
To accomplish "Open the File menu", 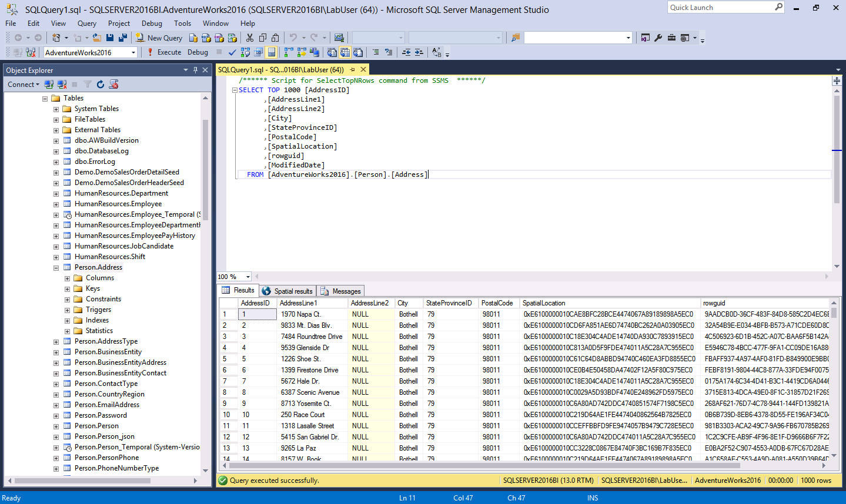I will pos(11,23).
